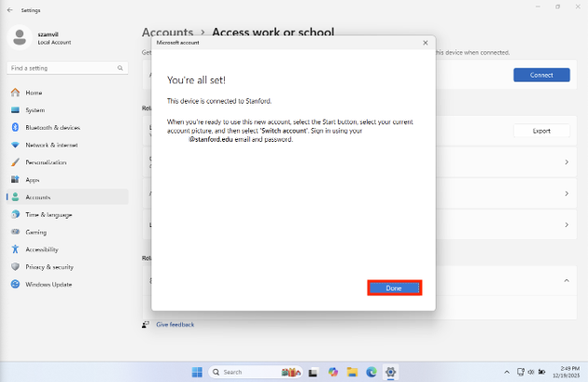The width and height of the screenshot is (588, 382).
Task: Click the Personalization brush icon
Action: point(15,163)
